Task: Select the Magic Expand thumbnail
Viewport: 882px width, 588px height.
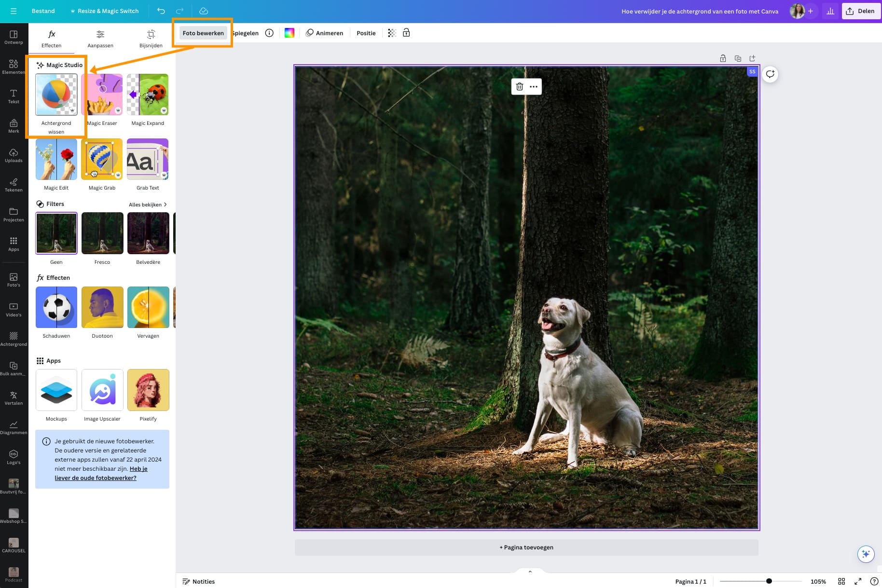Action: click(148, 95)
